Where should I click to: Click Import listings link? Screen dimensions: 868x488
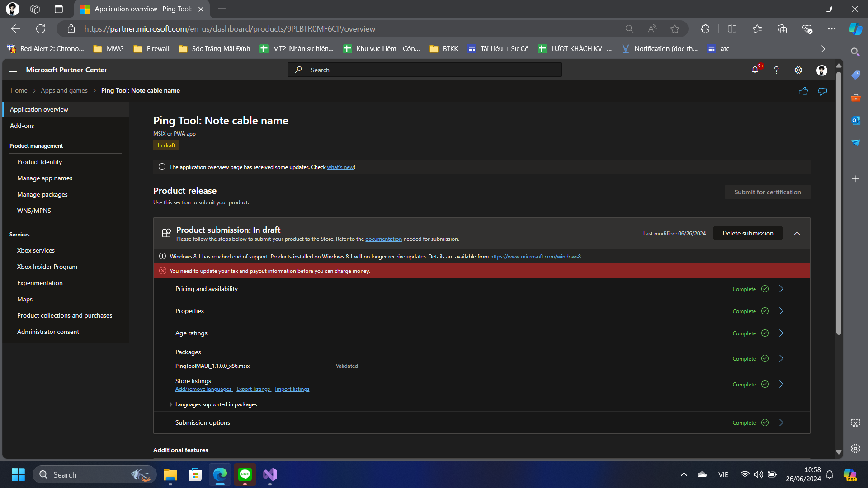[x=292, y=389]
